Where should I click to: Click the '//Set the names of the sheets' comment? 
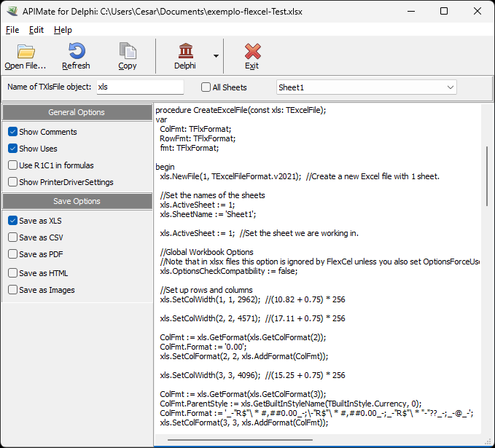(212, 195)
